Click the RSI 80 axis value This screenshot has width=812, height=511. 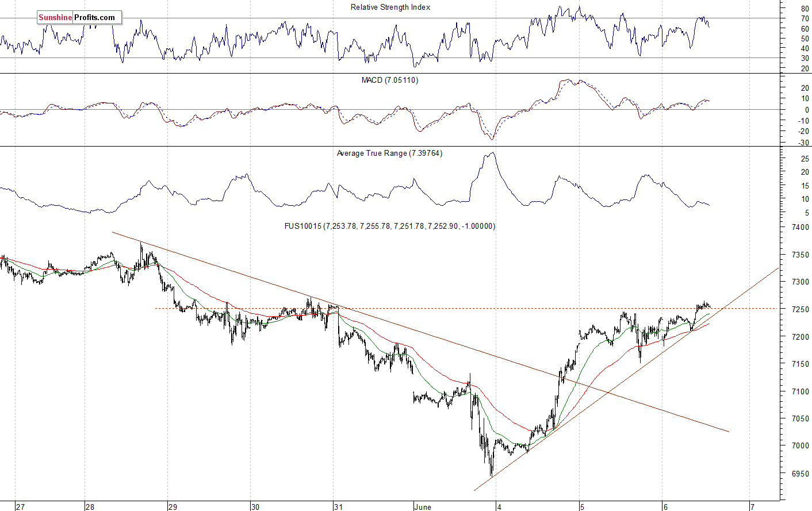coord(805,9)
